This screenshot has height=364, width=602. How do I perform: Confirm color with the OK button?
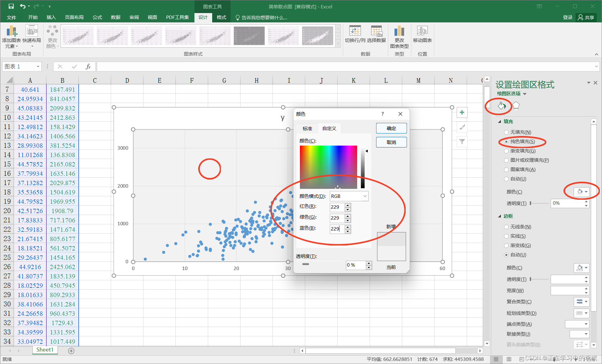click(391, 128)
